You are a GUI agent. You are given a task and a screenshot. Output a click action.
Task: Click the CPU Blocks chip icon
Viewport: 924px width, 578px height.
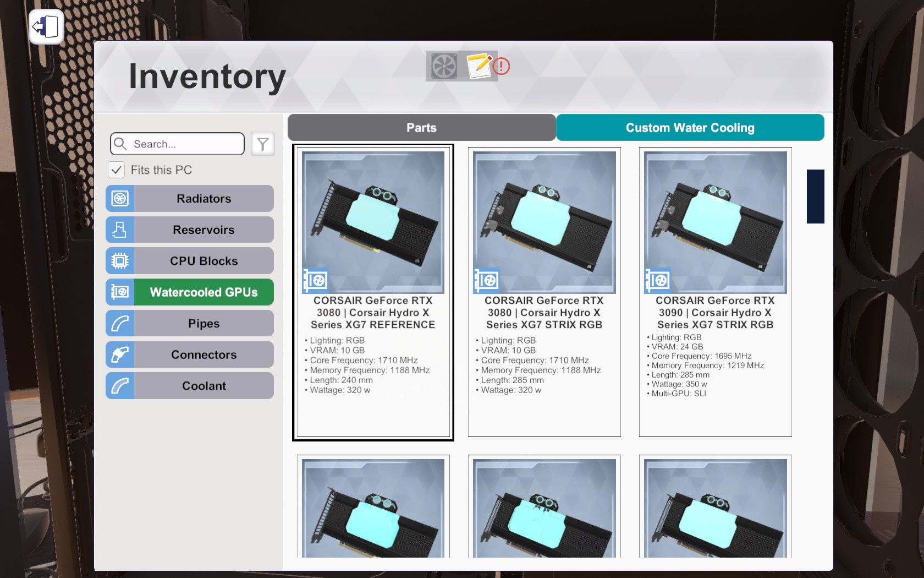coord(120,261)
